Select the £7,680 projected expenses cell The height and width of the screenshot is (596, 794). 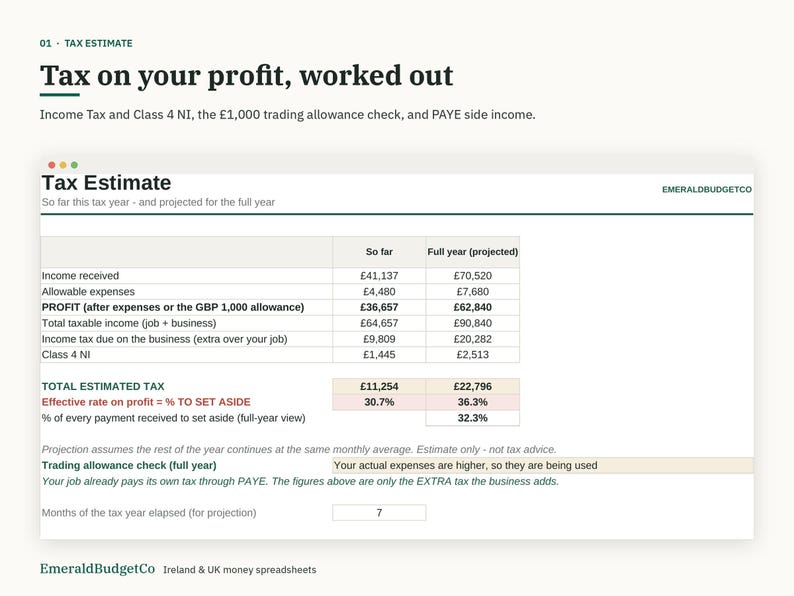pyautogui.click(x=472, y=292)
